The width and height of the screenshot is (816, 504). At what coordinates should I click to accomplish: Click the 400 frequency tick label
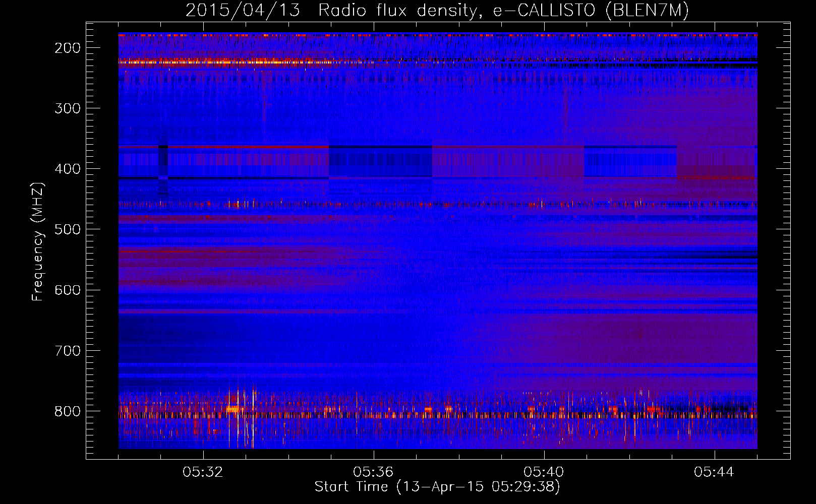pos(68,169)
